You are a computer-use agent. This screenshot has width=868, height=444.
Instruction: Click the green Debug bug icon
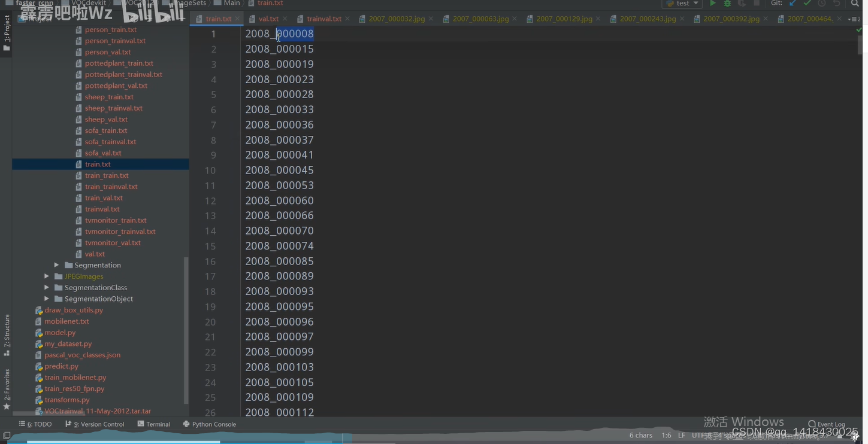(727, 4)
